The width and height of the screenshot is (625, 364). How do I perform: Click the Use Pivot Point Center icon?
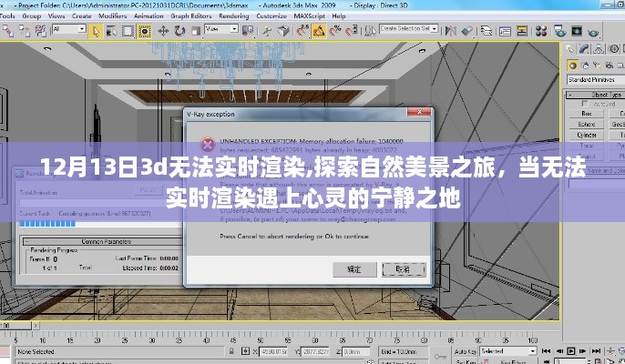click(x=248, y=31)
